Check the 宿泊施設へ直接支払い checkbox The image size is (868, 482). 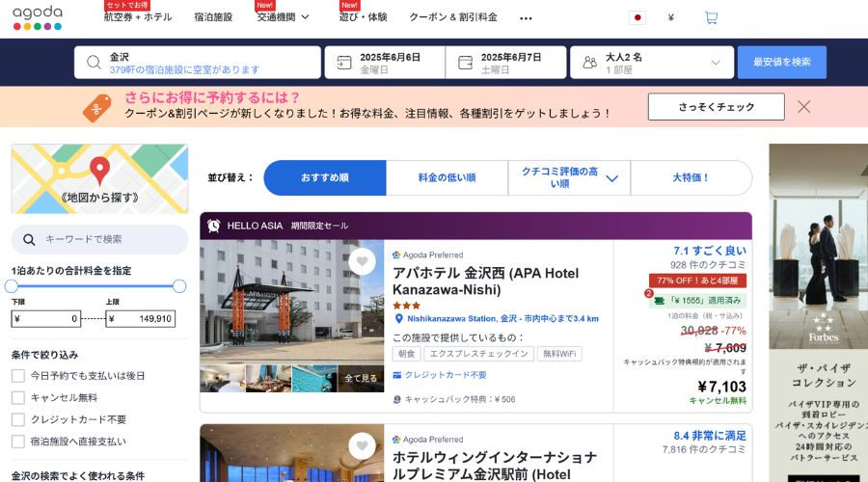[18, 442]
